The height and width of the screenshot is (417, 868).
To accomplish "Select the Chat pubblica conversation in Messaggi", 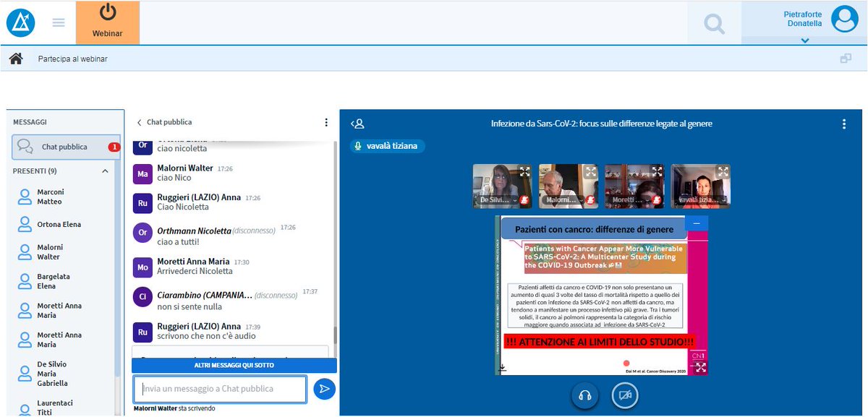I will (x=67, y=147).
